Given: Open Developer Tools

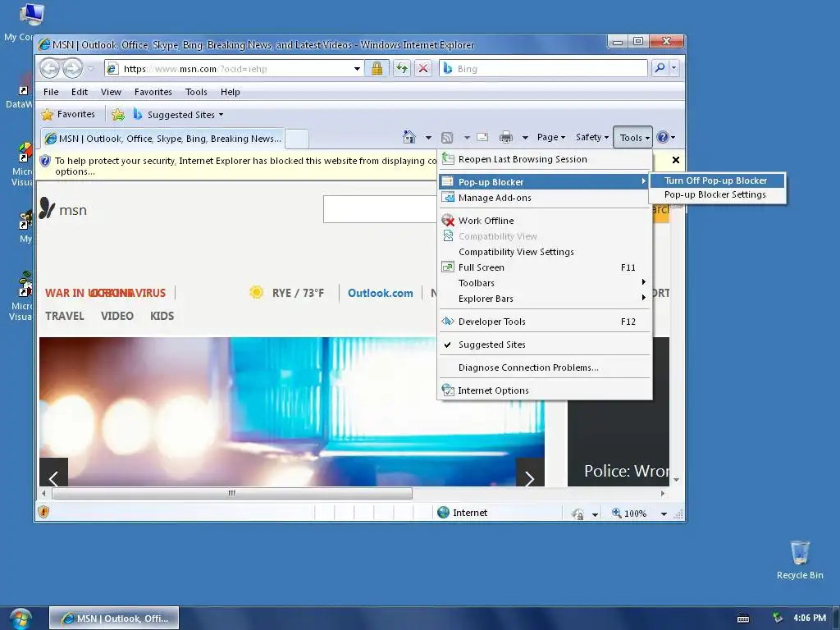Looking at the screenshot, I should pos(545,322).
